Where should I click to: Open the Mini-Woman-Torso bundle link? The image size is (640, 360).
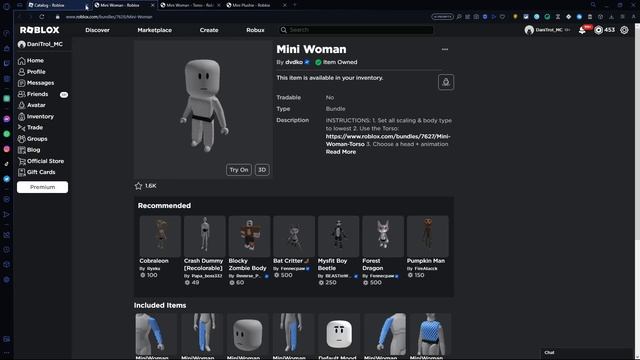point(388,140)
